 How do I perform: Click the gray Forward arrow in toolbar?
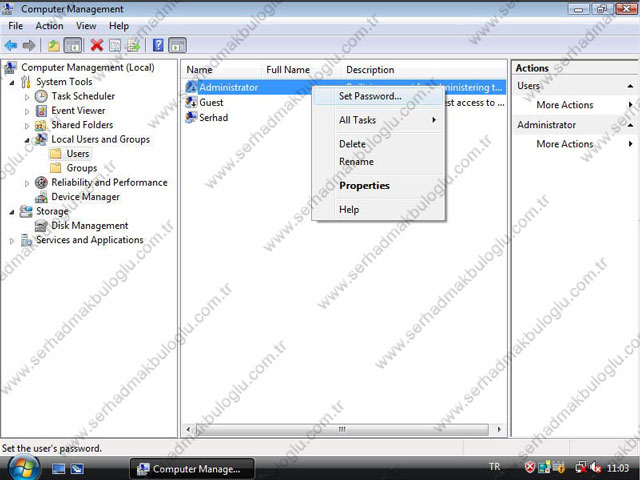(x=29, y=45)
